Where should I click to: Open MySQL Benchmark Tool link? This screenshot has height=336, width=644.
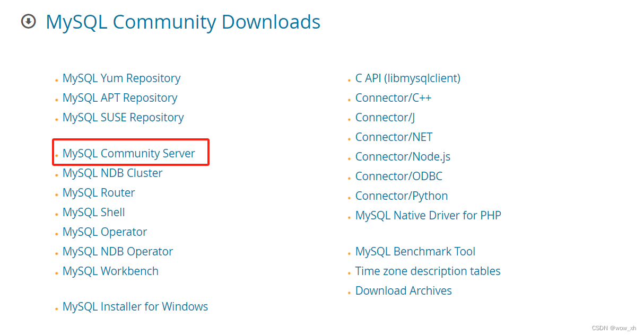[x=415, y=252]
